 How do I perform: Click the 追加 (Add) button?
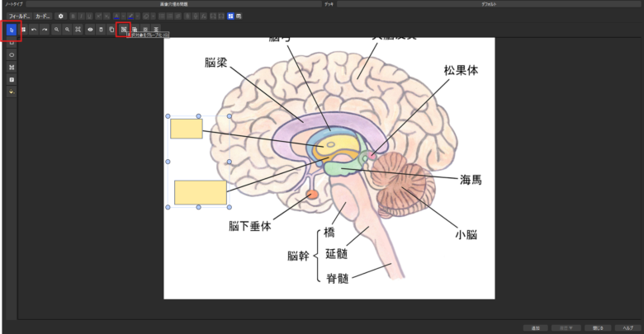tap(536, 328)
